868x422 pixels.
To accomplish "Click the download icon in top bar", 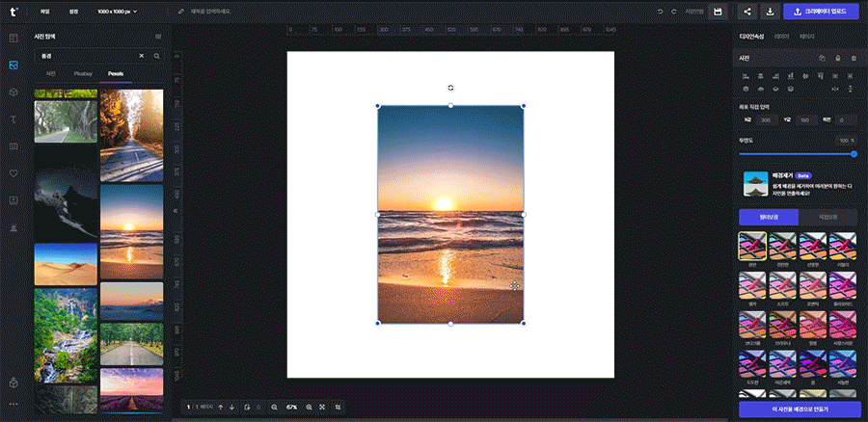I will 770,12.
